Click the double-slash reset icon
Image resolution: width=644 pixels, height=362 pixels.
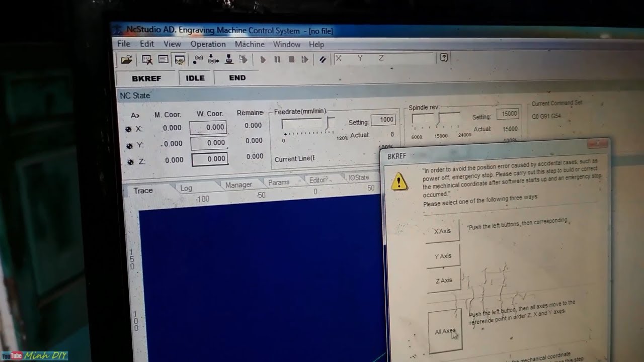(323, 59)
